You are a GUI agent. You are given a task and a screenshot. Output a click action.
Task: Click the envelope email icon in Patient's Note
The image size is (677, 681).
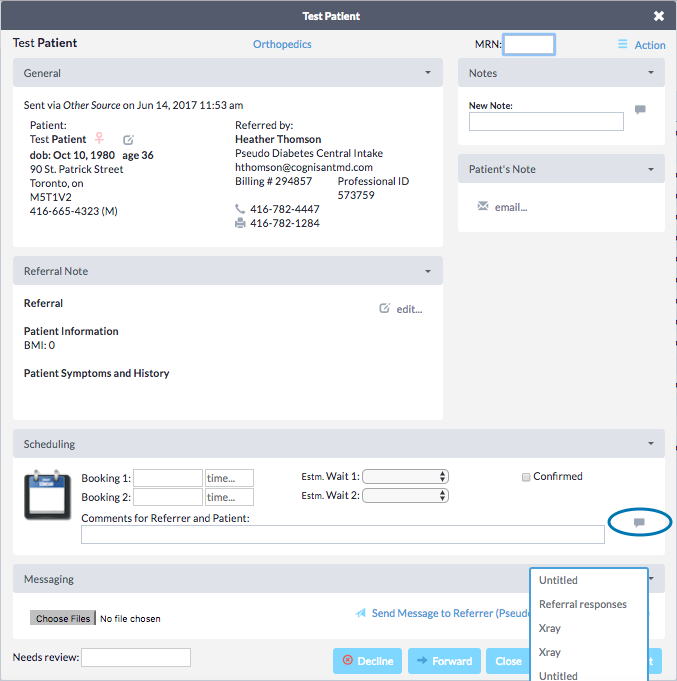(x=483, y=207)
